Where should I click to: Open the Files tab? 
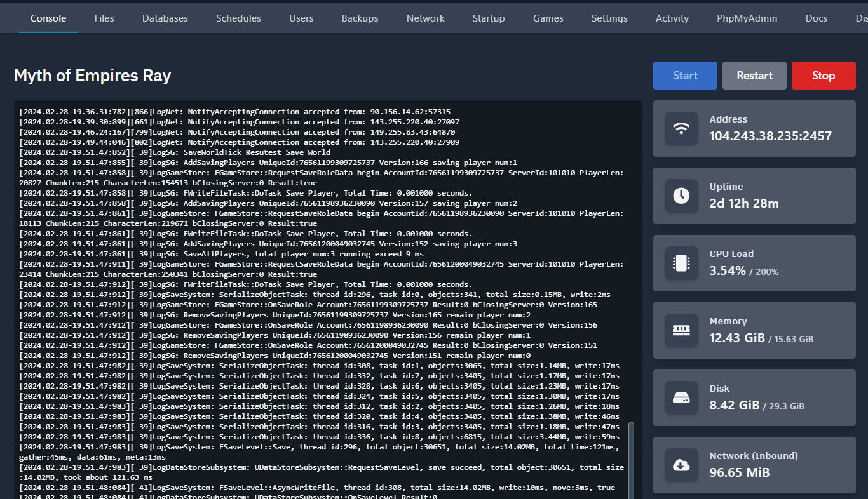(x=104, y=18)
